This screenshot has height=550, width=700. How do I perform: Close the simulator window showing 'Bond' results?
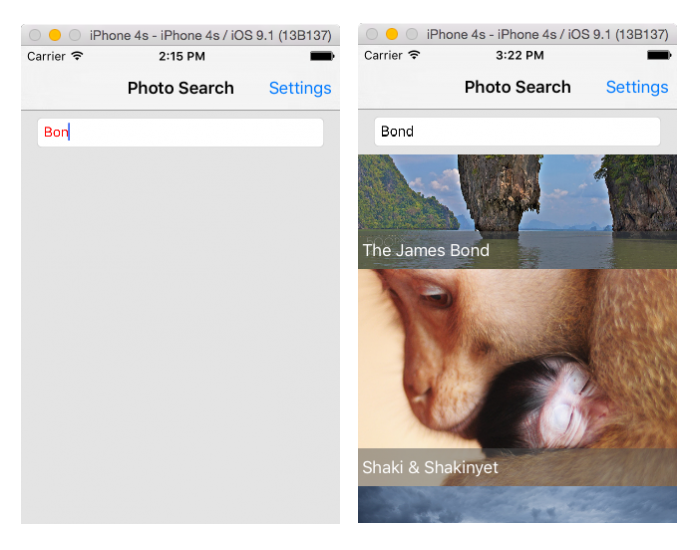click(372, 34)
